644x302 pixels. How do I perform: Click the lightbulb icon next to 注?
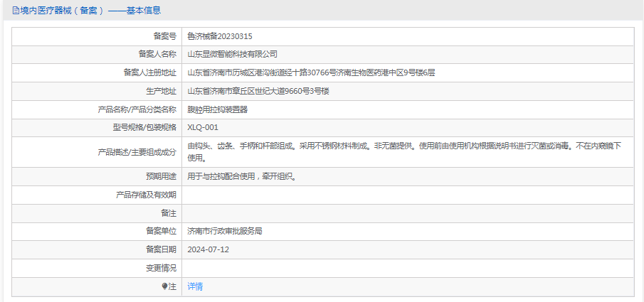164,286
